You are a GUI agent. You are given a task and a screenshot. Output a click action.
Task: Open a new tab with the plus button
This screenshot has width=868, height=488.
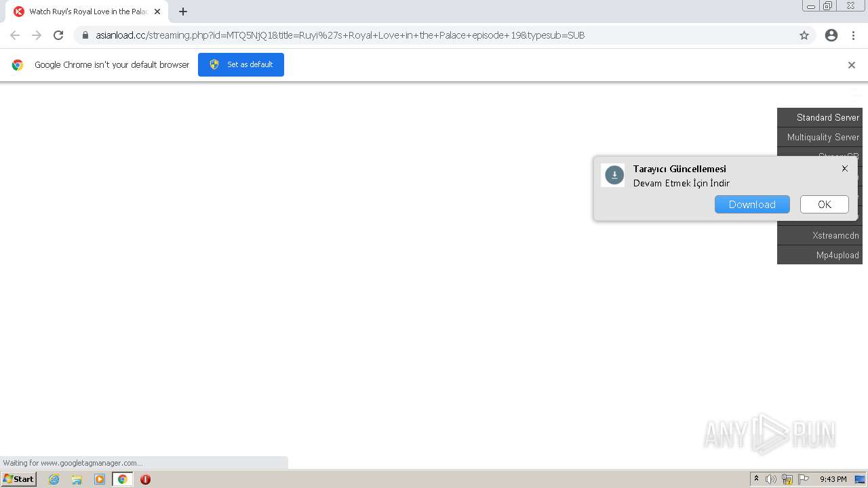(183, 12)
